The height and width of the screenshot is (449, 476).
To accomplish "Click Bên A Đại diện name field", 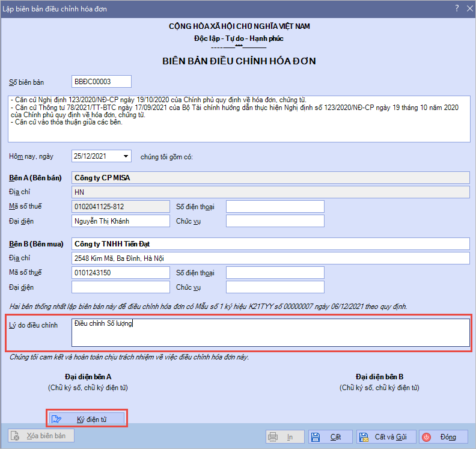I will tap(120, 221).
